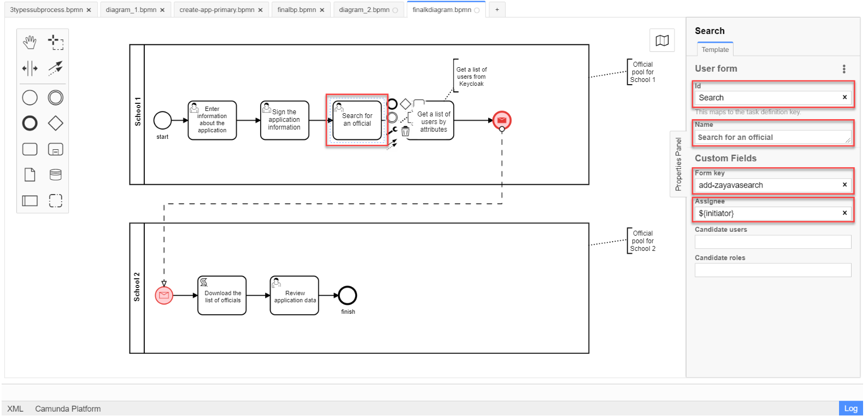The width and height of the screenshot is (868, 416).
Task: Focus the Candidate roles field
Action: tap(773, 270)
